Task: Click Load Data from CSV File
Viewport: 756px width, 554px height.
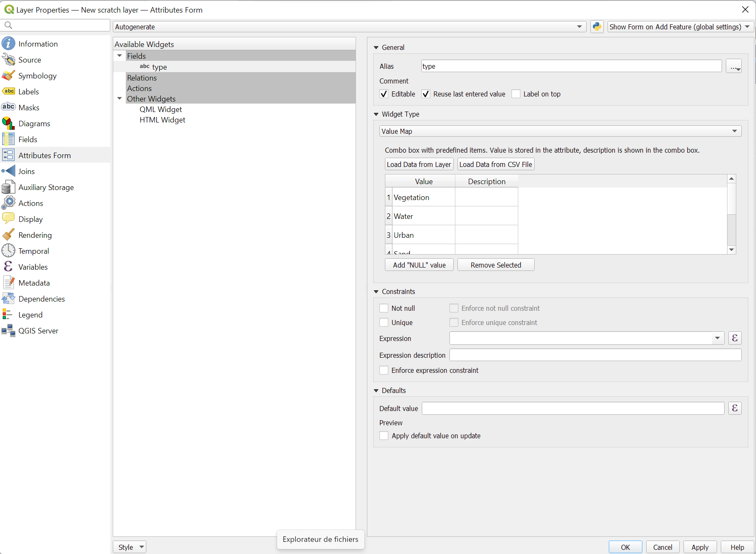Action: click(496, 164)
